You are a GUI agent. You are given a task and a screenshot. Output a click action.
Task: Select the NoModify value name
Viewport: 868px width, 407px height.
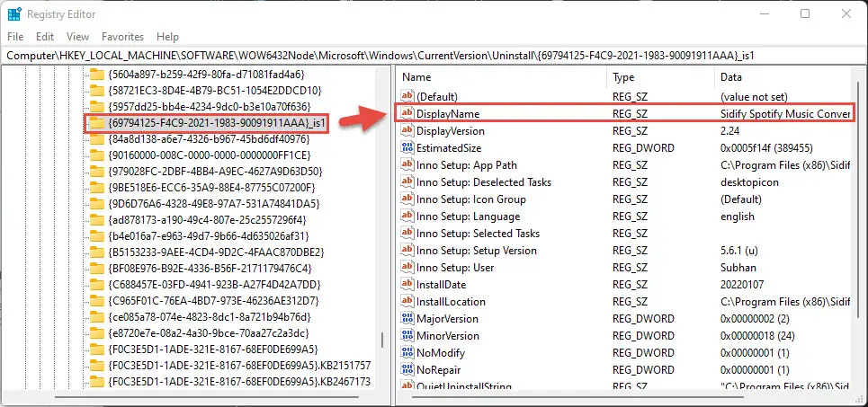click(441, 353)
